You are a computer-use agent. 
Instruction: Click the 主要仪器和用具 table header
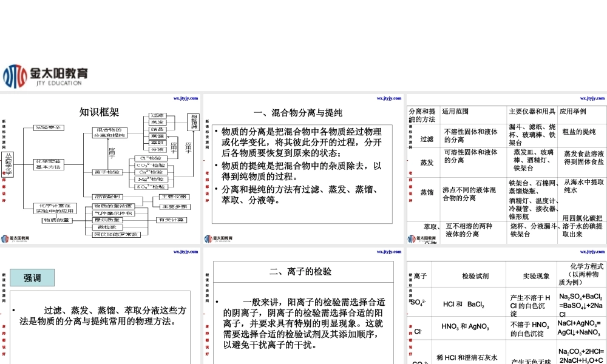[x=532, y=112]
